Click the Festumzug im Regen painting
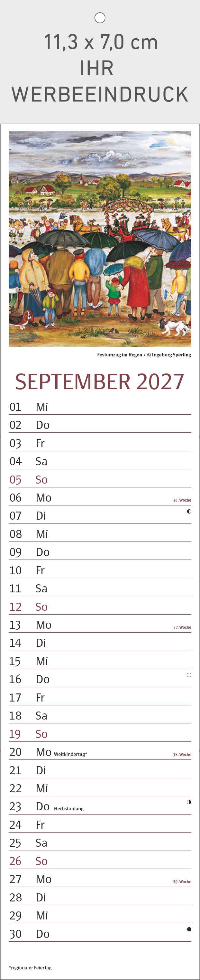Screen dimensions: 200x980 click(x=100, y=239)
